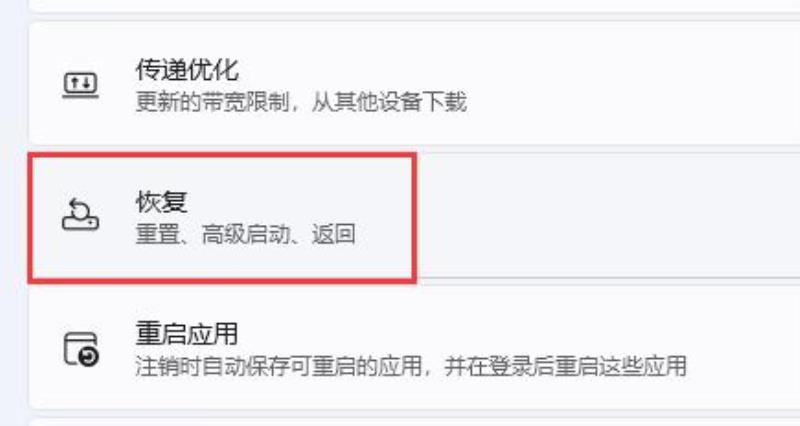This screenshot has width=800, height=426.
Task: Click empty space in the 传递优化 row
Action: [x=612, y=84]
